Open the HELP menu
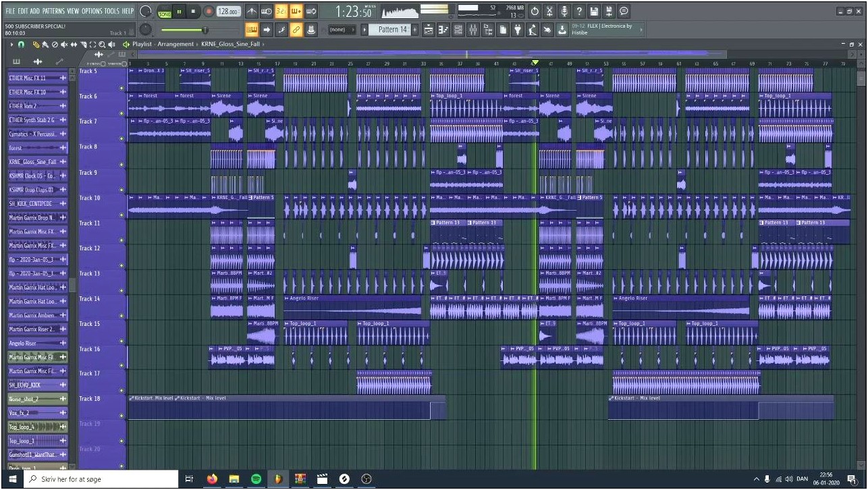This screenshot has width=868, height=490. [x=128, y=11]
